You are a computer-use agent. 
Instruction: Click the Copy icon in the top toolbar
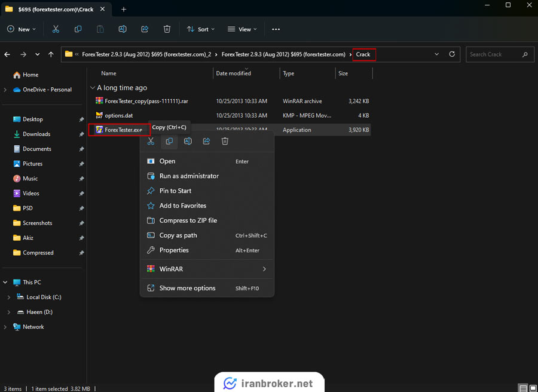point(78,29)
